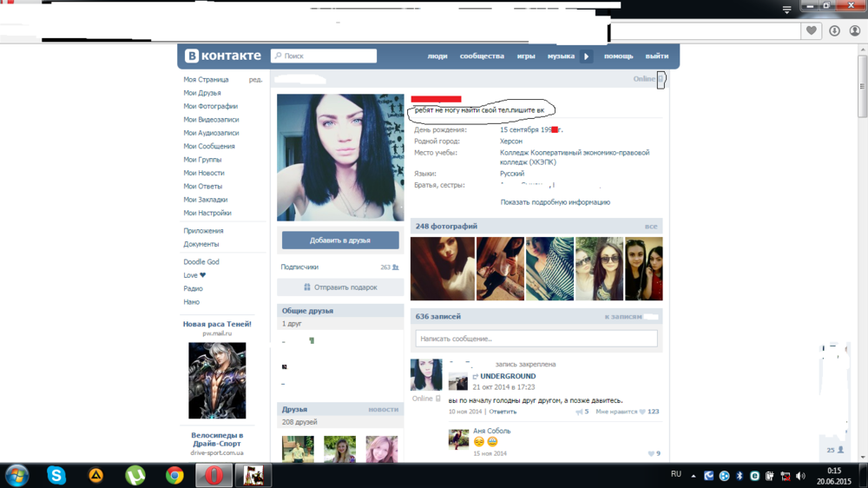The height and width of the screenshot is (488, 868).
Task: Click the VKontakte logo
Action: pyautogui.click(x=222, y=56)
